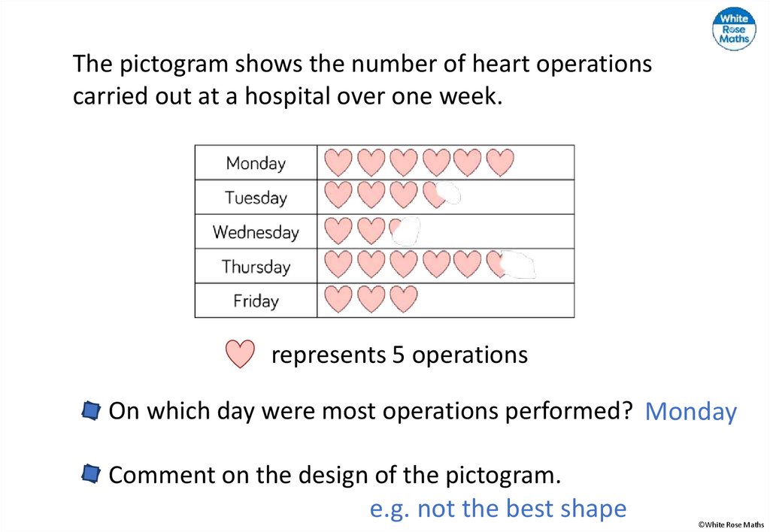Viewport: 770px width, 532px height.
Task: Click the Thursday row label
Action: [x=256, y=267]
